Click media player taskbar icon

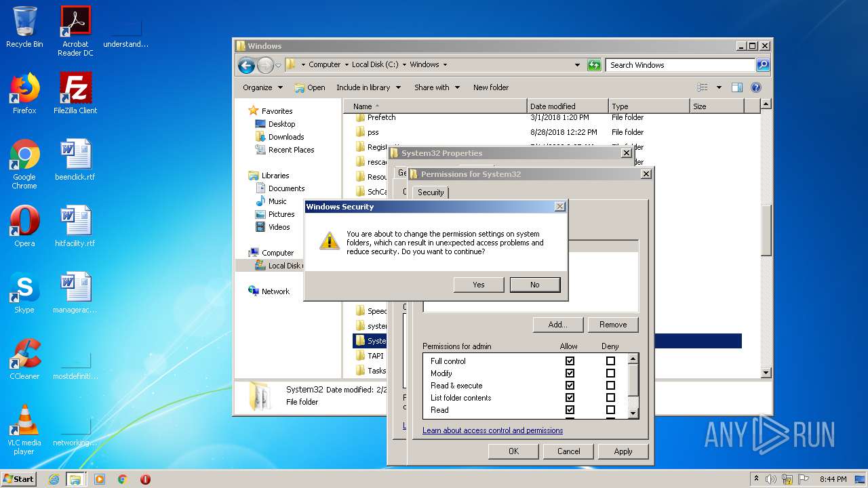click(x=100, y=479)
